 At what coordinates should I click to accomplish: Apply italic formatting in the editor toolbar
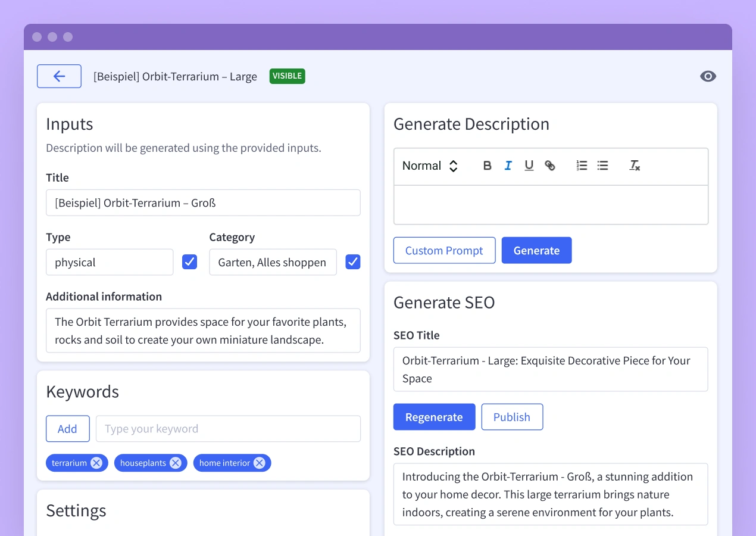(508, 166)
